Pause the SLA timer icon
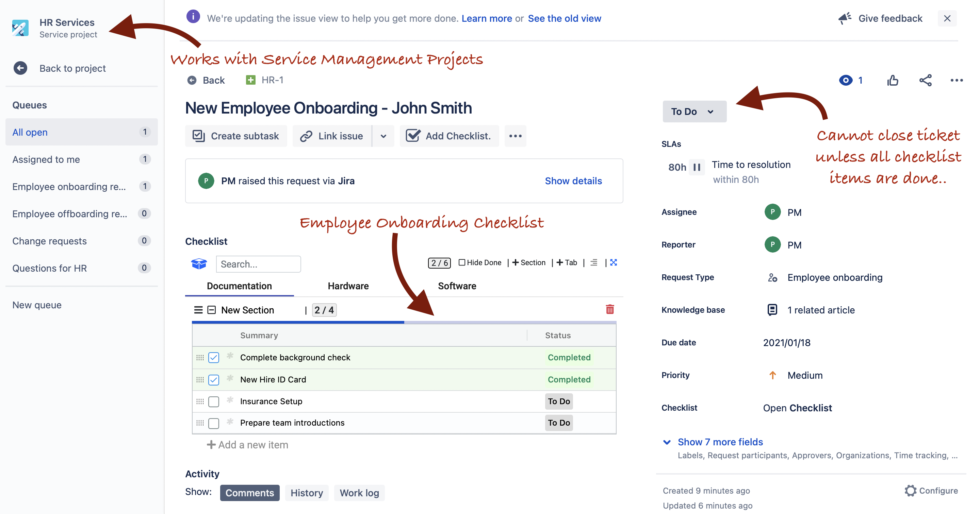The height and width of the screenshot is (514, 980). (x=697, y=167)
